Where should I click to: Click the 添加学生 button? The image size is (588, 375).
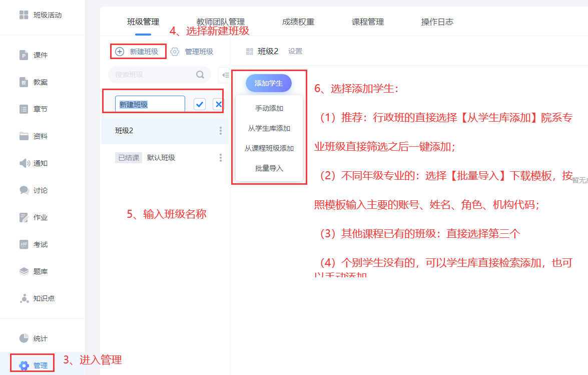269,83
